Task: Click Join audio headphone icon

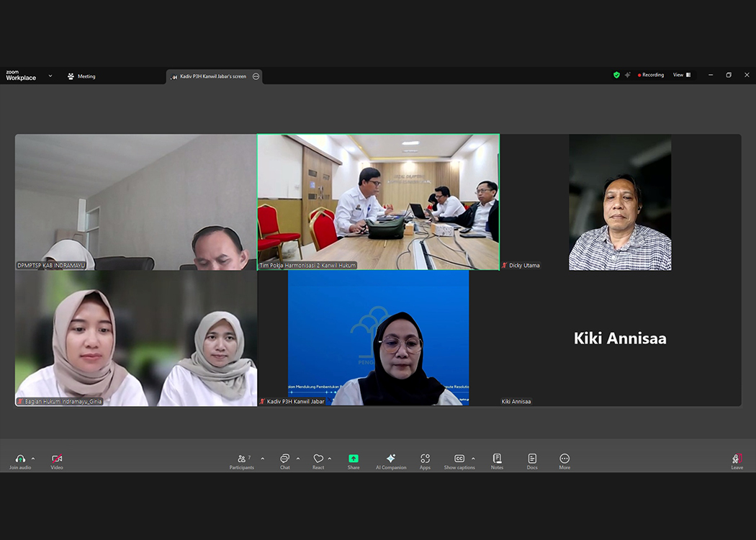Action: pyautogui.click(x=20, y=459)
